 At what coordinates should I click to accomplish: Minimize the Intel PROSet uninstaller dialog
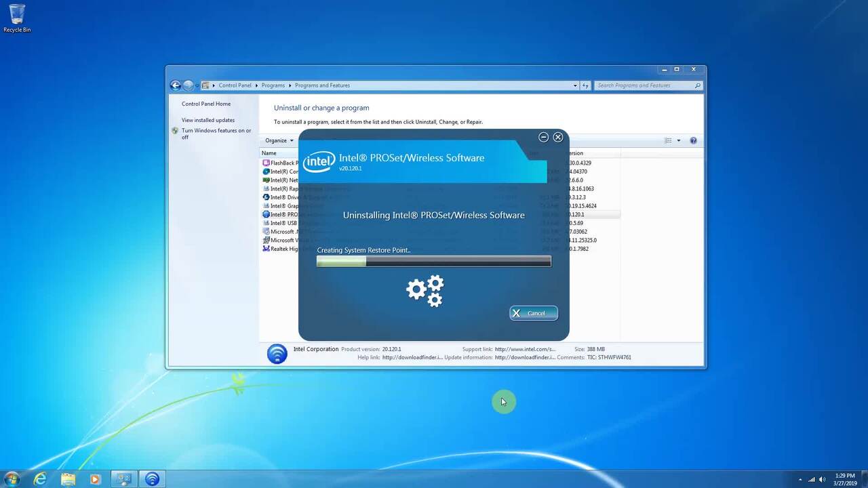click(543, 137)
